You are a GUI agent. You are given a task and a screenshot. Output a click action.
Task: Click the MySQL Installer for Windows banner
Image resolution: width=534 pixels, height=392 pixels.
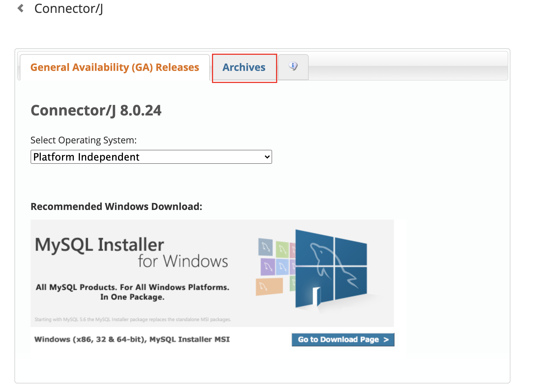point(212,273)
